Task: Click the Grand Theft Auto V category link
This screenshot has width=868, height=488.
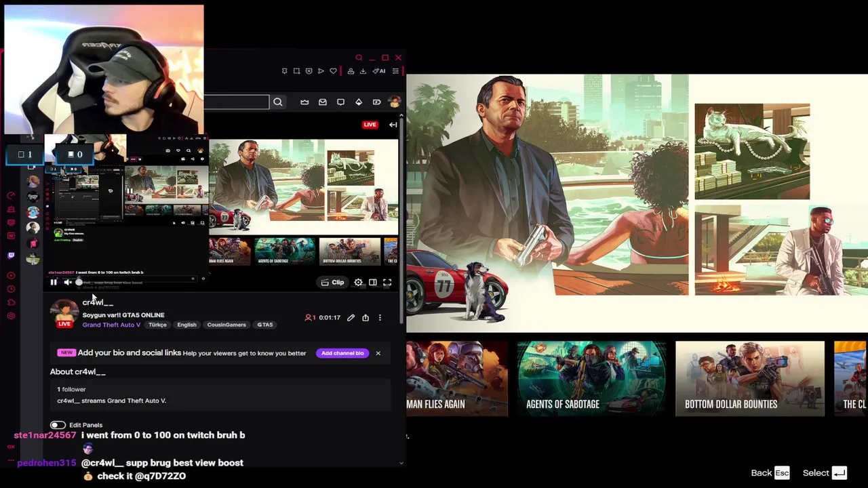Action: 111,325
